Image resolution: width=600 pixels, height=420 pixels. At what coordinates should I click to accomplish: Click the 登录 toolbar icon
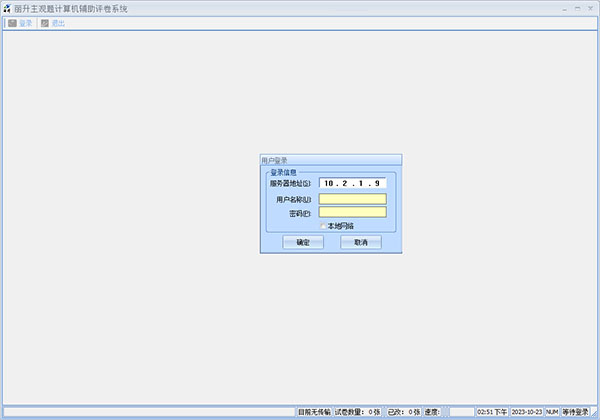pos(12,23)
